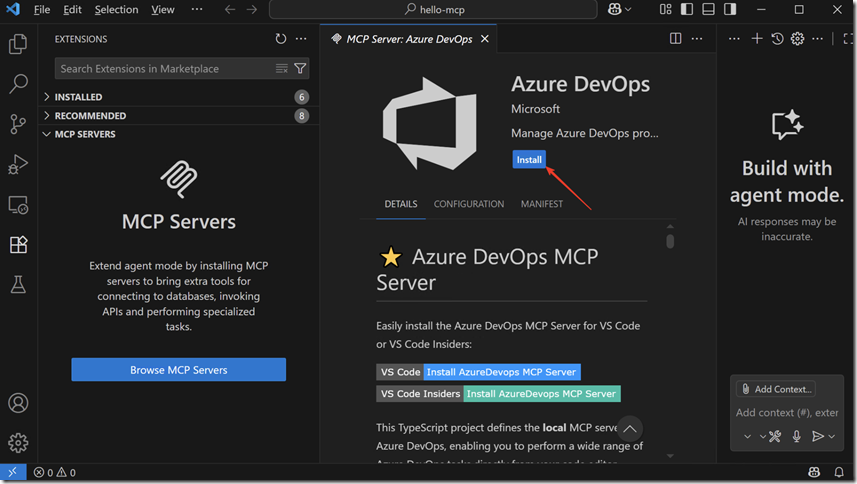857x484 pixels.
Task: Click the Browse MCP Servers button
Action: pos(178,370)
